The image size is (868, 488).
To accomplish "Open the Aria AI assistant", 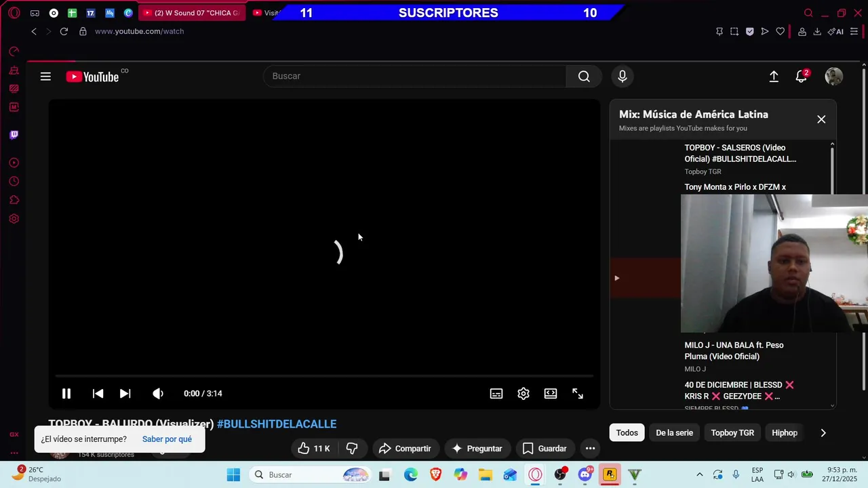I will coord(835,31).
